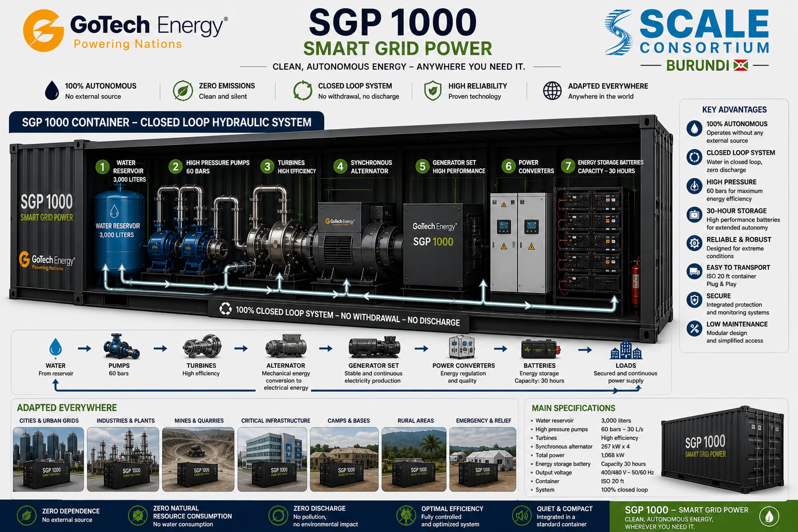Click the Optimal Efficiency footer icon
This screenshot has width=798, height=532.
tap(406, 516)
